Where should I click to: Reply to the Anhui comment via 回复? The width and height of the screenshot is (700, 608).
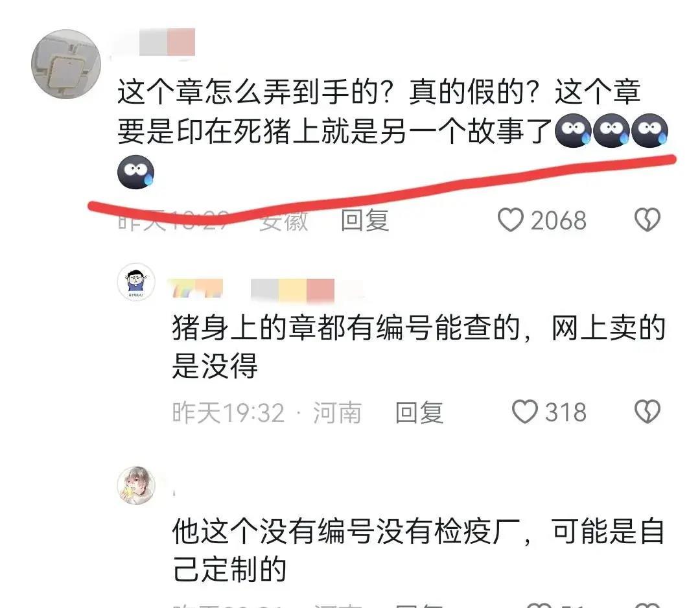(365, 220)
